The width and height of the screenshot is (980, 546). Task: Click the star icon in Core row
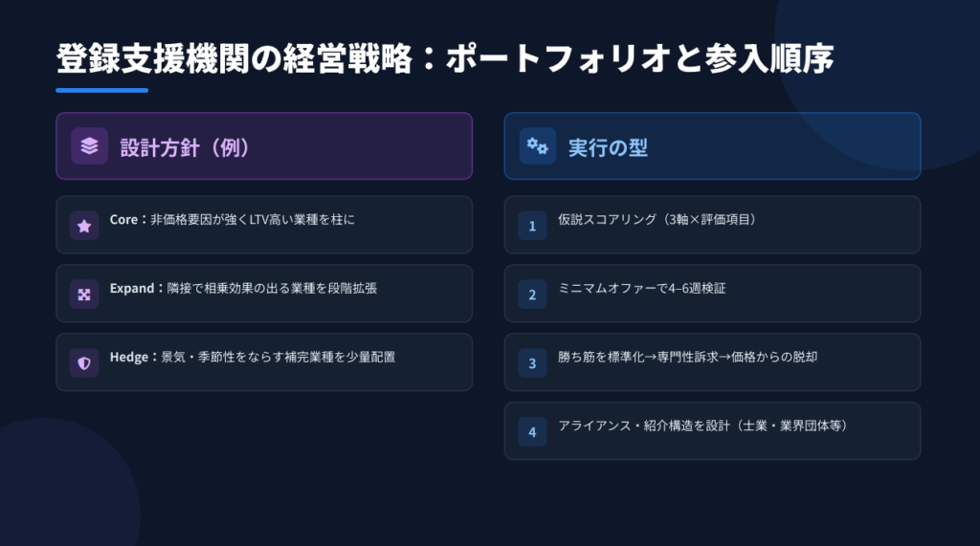pyautogui.click(x=84, y=226)
